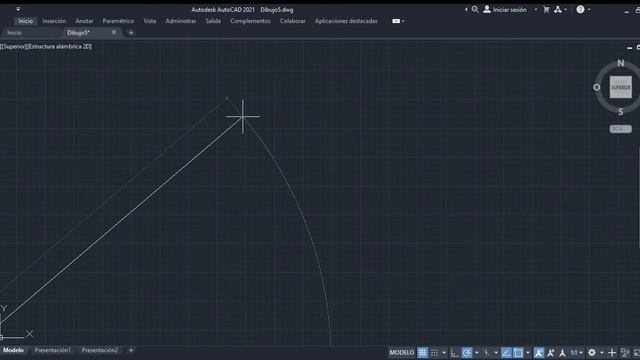Viewport: 640px width, 360px height.
Task: Expand the workspace switching dropdown arrow
Action: click(602, 352)
